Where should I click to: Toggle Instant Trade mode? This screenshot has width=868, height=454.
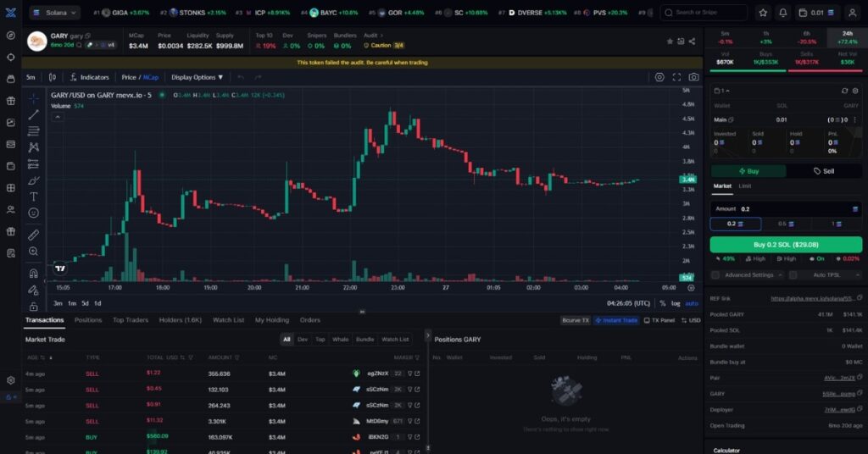(x=616, y=320)
